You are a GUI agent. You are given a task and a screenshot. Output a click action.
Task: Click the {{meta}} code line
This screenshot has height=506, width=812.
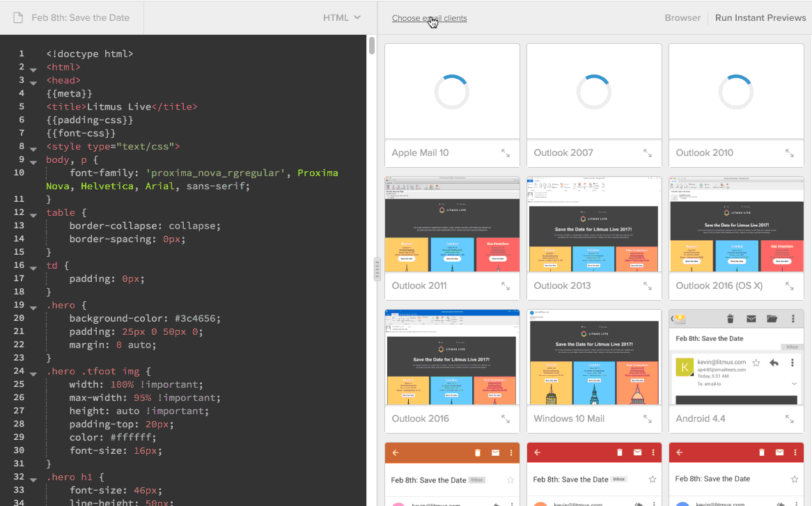pyautogui.click(x=69, y=94)
